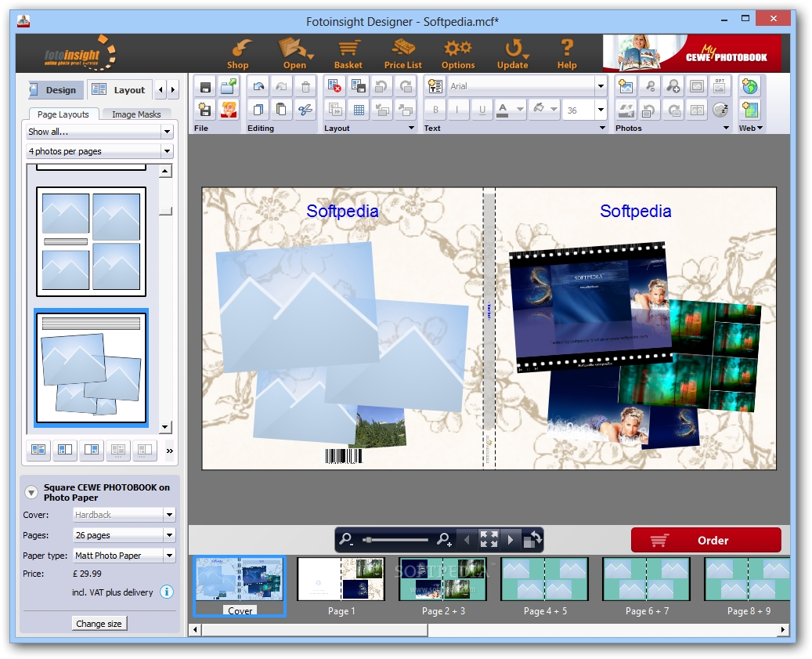Insert a photo with the add photo icon
The image size is (812, 659).
pos(626,86)
